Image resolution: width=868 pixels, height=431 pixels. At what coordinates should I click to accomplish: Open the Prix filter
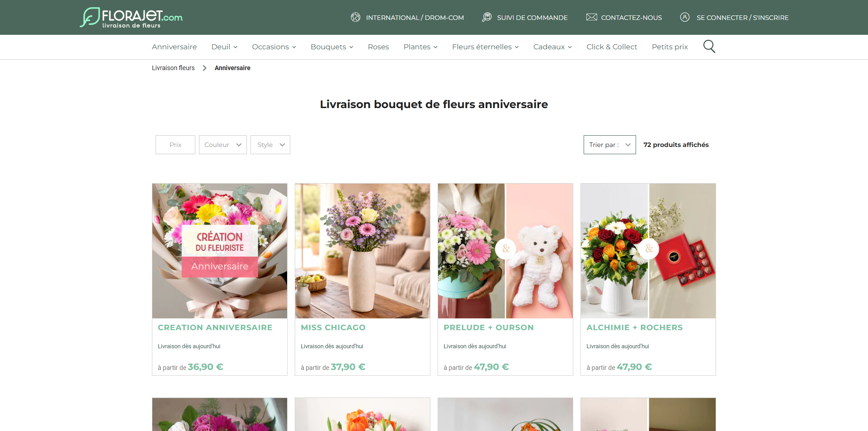175,145
